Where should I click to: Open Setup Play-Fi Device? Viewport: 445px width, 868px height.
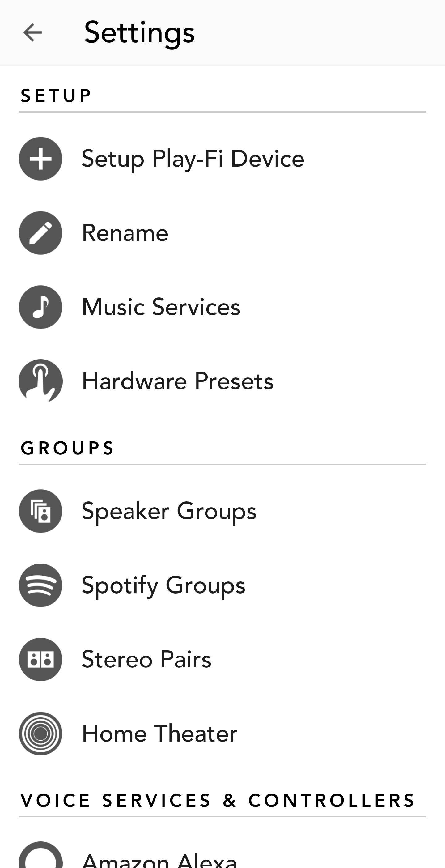click(193, 159)
